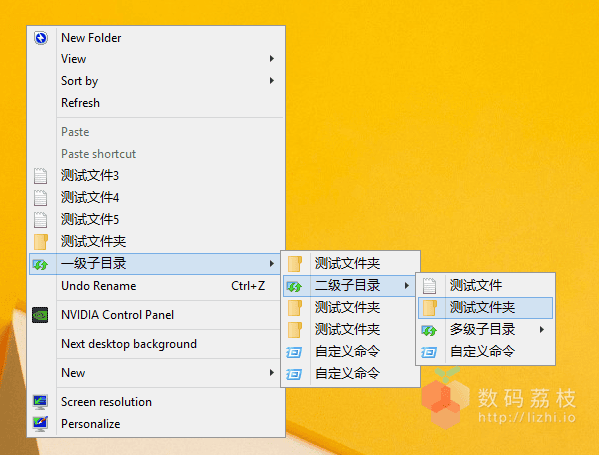The width and height of the screenshot is (599, 455).
Task: Select 测试文件 in the third-level submenu
Action: (x=485, y=285)
